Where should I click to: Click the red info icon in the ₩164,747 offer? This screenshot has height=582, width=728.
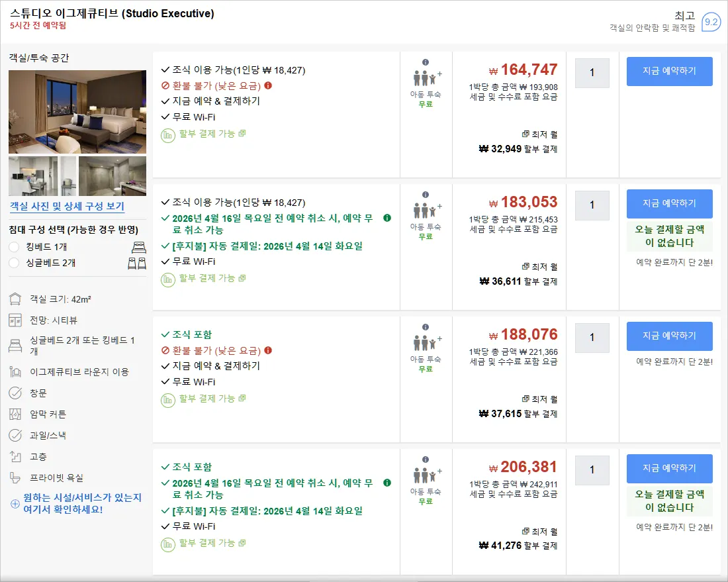[268, 85]
